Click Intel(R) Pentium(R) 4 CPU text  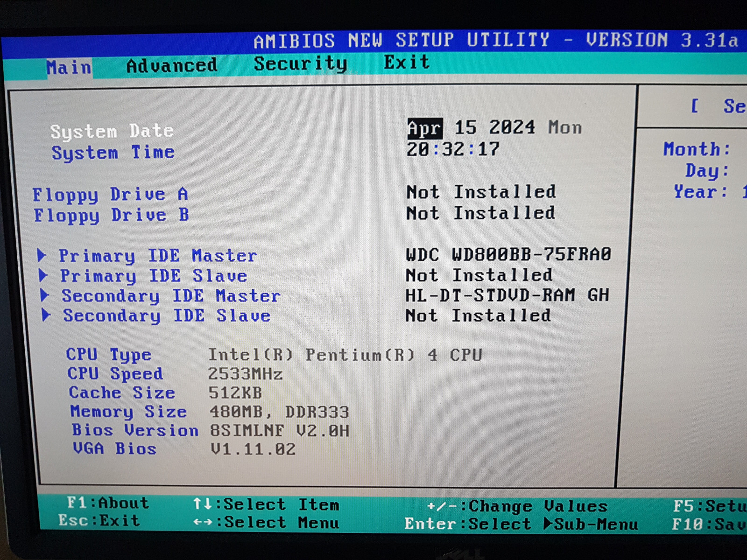click(345, 355)
